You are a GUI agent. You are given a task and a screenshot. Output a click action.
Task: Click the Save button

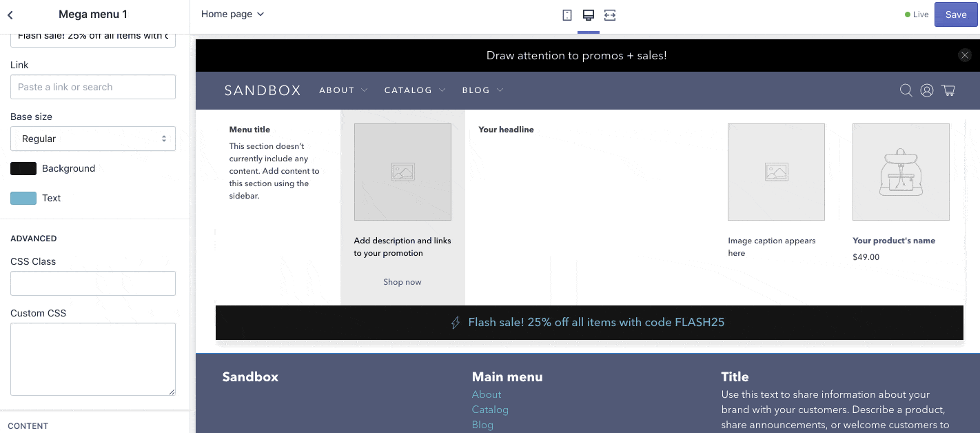(x=955, y=14)
